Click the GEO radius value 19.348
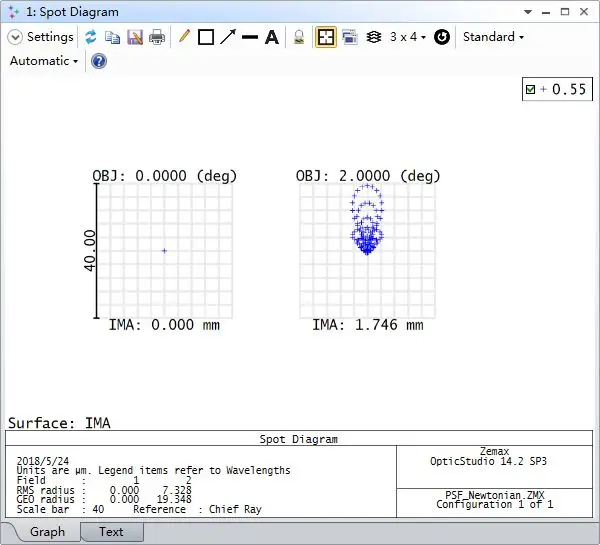The image size is (600, 545). [174, 499]
